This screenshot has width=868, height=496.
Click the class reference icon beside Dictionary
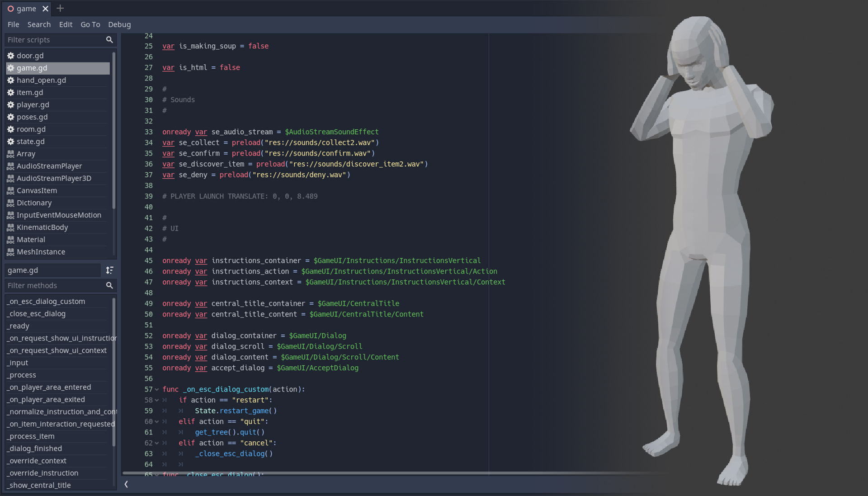tap(11, 203)
